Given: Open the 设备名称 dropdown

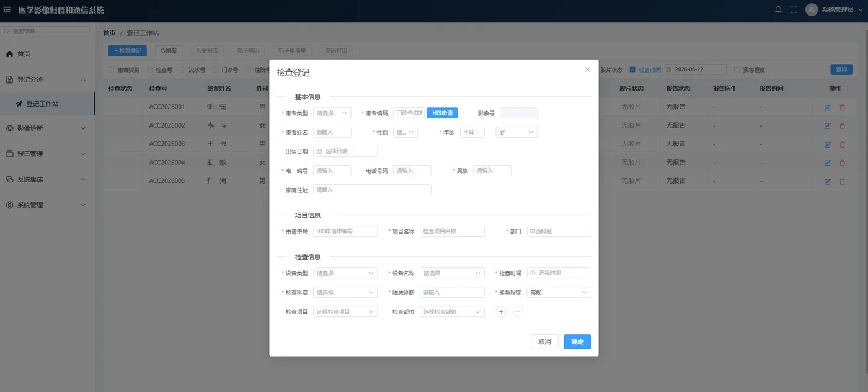Looking at the screenshot, I should (452, 273).
